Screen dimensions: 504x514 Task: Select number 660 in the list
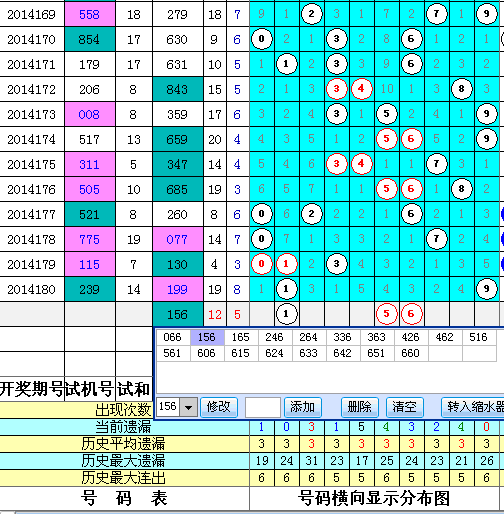click(x=410, y=353)
